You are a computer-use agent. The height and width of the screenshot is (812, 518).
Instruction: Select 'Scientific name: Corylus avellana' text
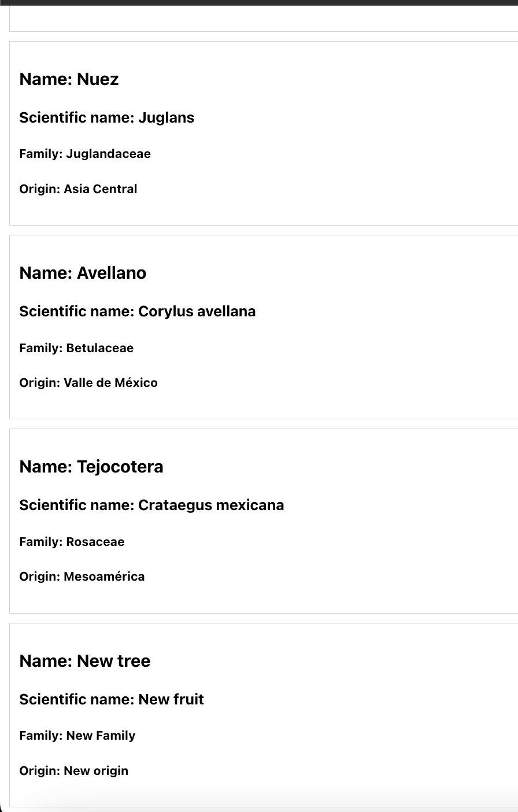pos(137,311)
